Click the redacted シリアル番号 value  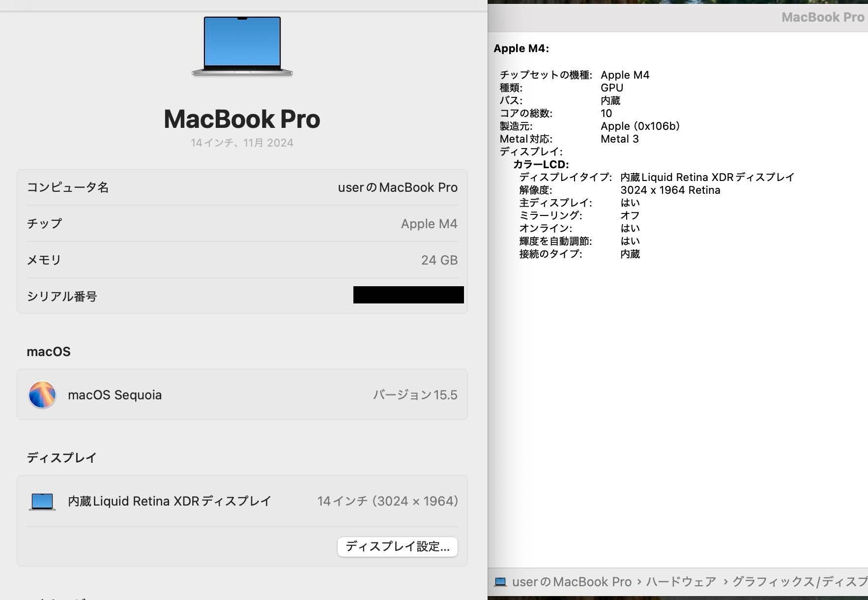408,295
